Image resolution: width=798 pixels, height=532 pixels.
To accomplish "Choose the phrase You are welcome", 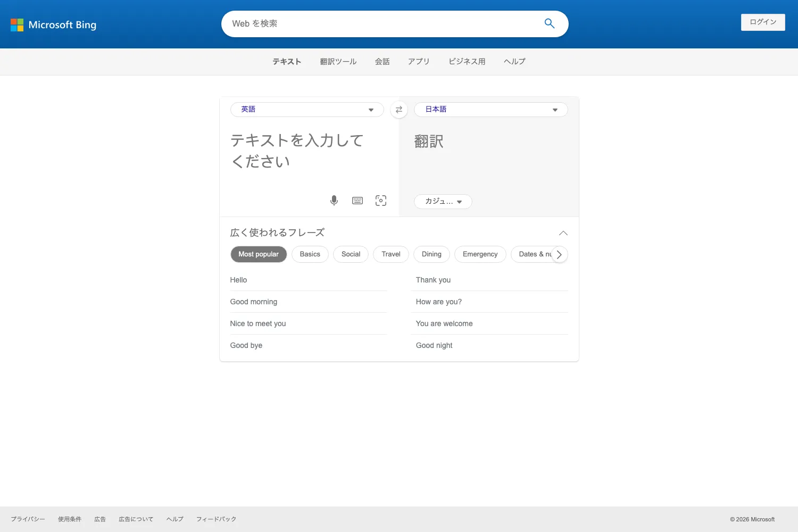I will (x=489, y=323).
